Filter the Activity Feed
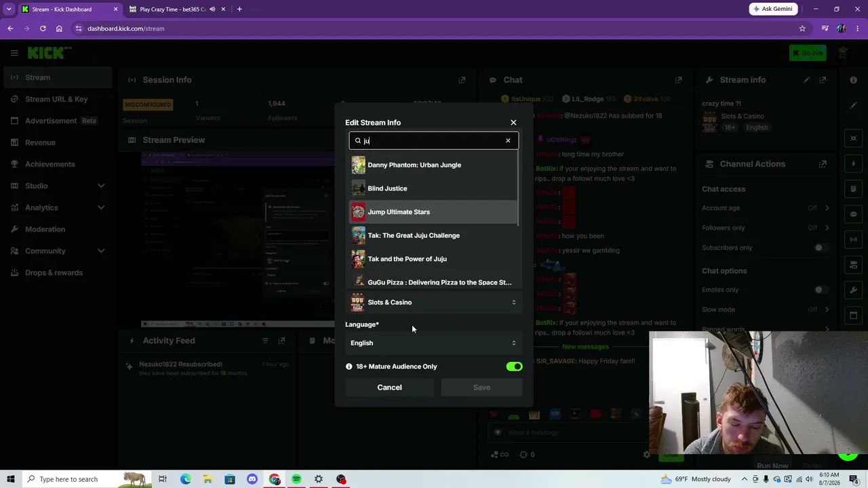 click(265, 341)
